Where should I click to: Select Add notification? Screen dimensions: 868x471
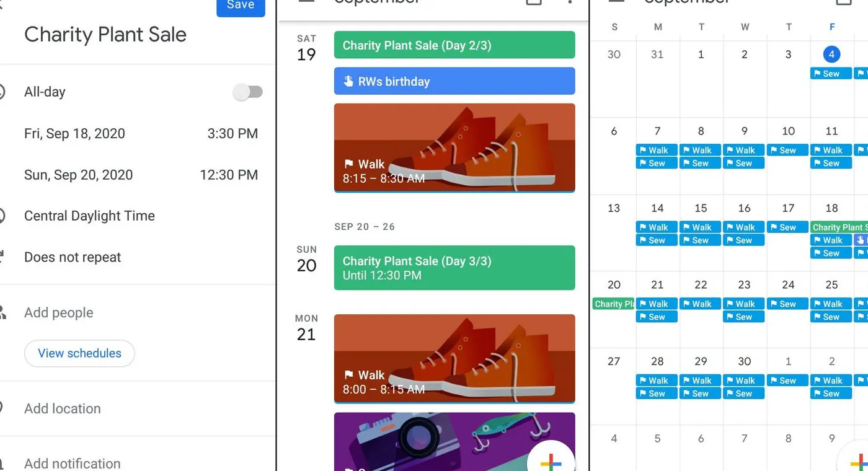coord(72,462)
